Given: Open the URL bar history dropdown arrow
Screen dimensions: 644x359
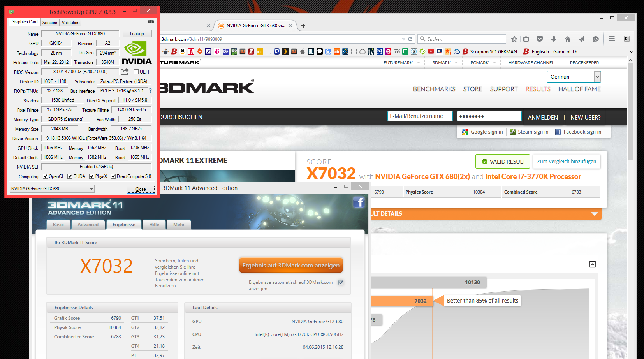Looking at the screenshot, I should [403, 39].
